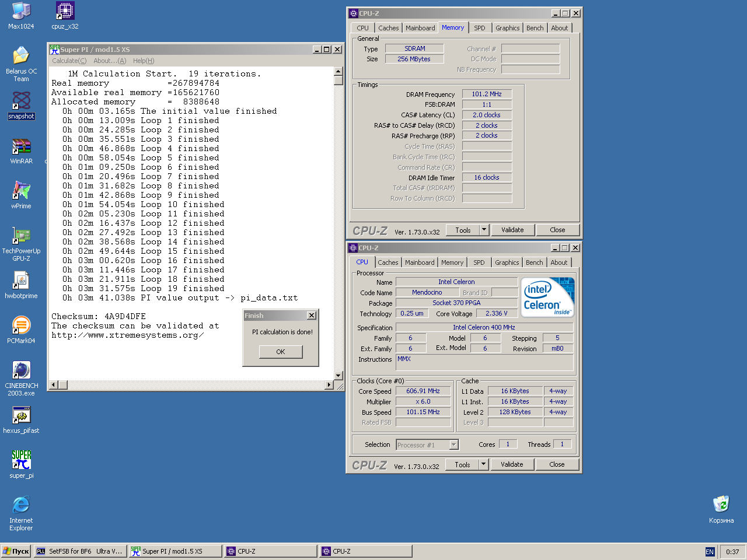
Task: Switch to Graphics tab in upper CPU-Z
Action: 507,28
